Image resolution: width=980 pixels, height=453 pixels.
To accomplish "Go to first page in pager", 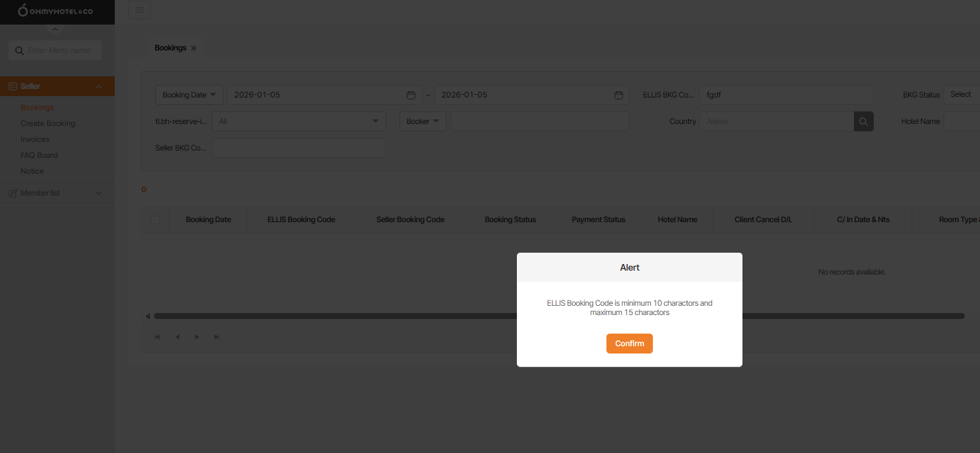I will (x=157, y=337).
